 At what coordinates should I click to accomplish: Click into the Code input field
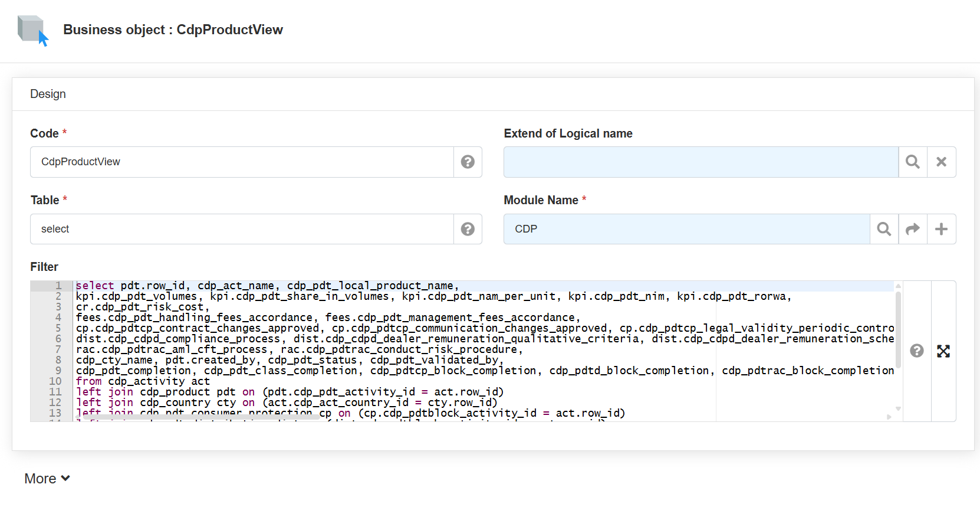(242, 162)
